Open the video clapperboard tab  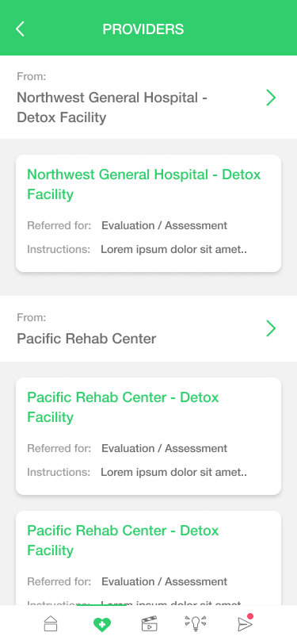click(x=150, y=623)
